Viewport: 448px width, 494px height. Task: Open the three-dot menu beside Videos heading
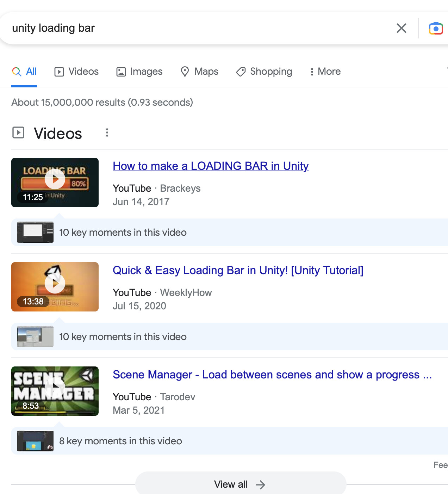coord(107,133)
